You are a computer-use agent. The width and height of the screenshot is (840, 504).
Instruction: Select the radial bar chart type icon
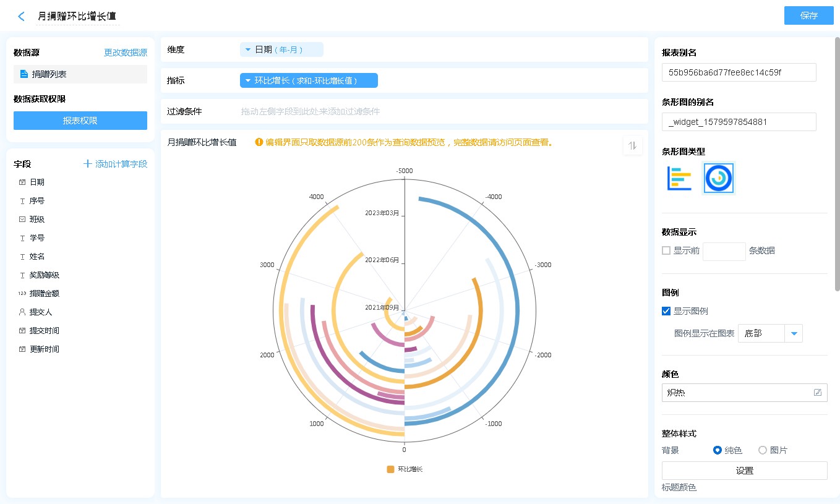[x=719, y=178]
